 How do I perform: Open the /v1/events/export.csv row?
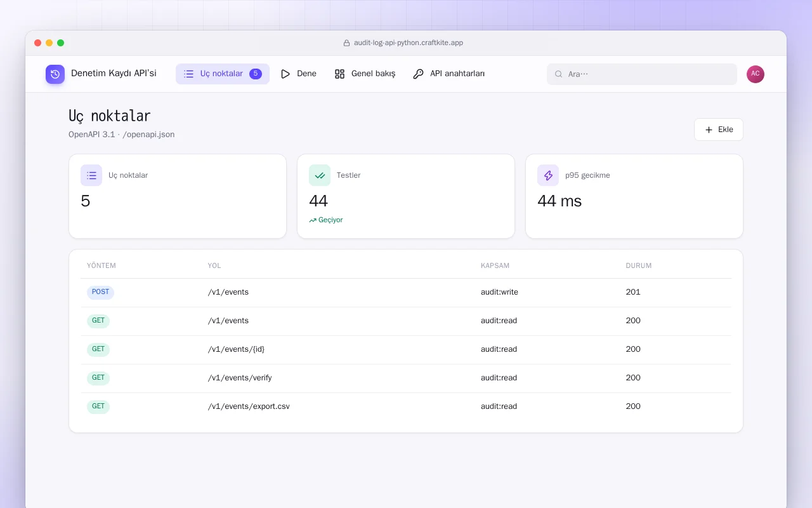tap(406, 406)
